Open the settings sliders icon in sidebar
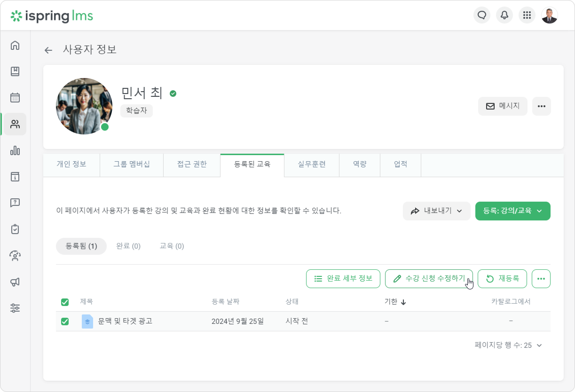Screen dimensions: 575x392 (x=15, y=308)
